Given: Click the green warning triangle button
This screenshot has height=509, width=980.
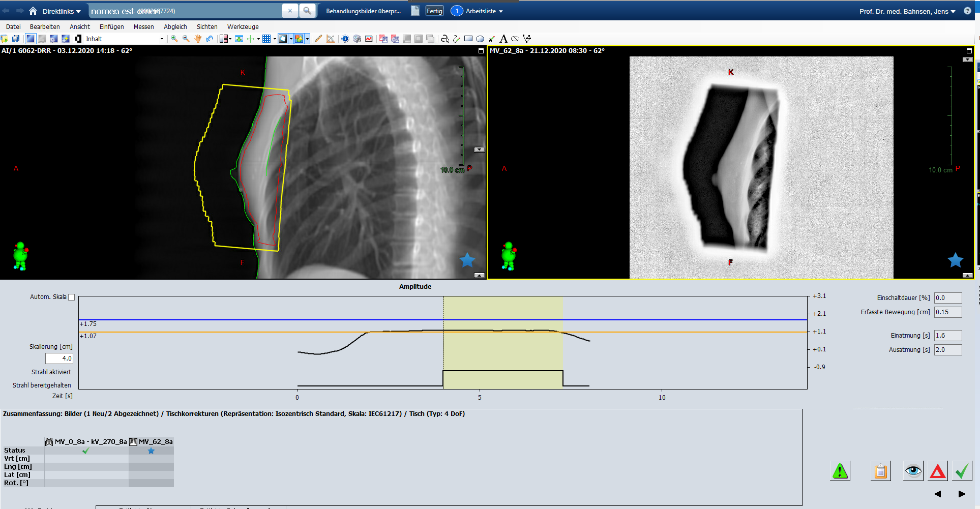Looking at the screenshot, I should [x=840, y=471].
